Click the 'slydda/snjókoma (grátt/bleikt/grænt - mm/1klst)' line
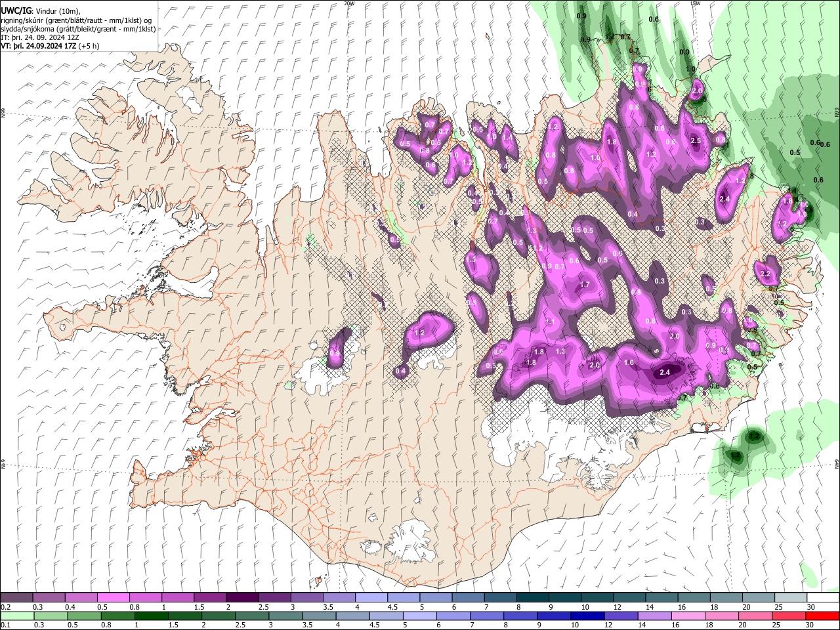This screenshot has width=840, height=630. click(78, 29)
